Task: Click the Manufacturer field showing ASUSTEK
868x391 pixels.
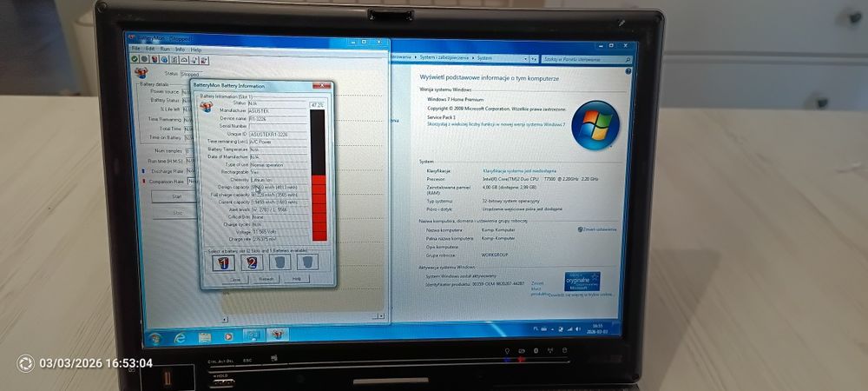Action: click(278, 110)
